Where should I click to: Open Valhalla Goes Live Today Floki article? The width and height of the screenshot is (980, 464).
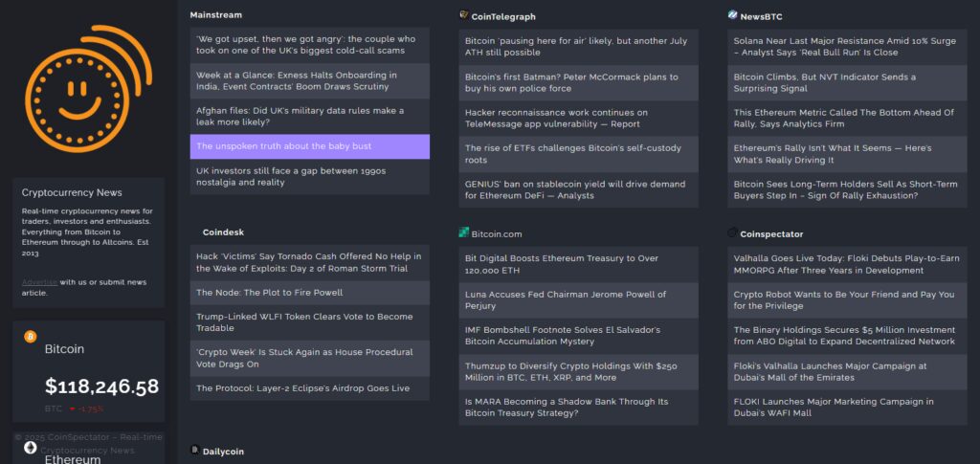point(847,264)
